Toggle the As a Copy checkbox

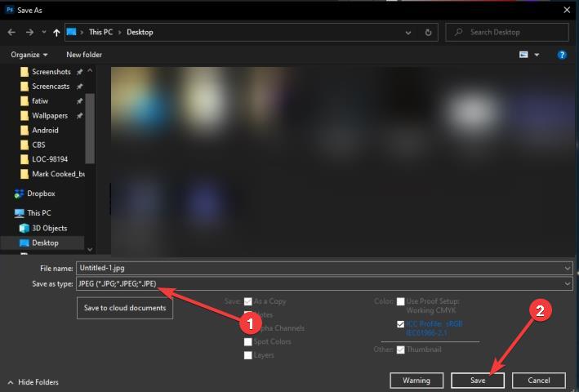pos(248,301)
